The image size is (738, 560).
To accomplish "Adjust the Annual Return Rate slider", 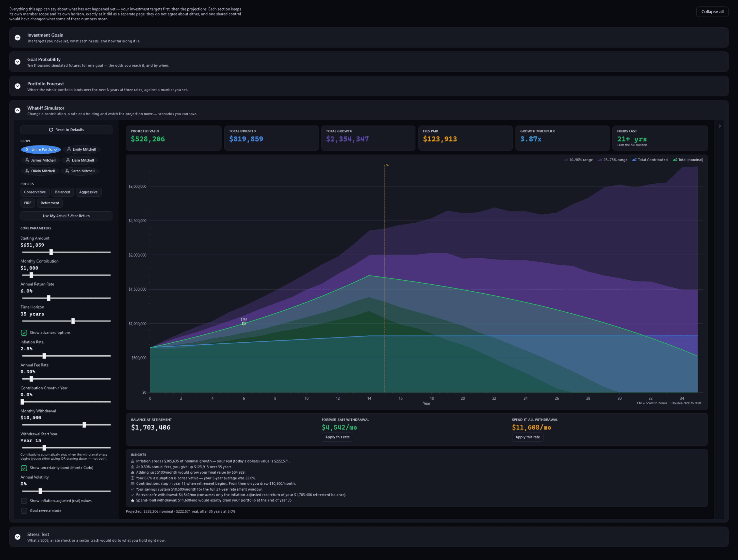I will [x=66, y=298].
